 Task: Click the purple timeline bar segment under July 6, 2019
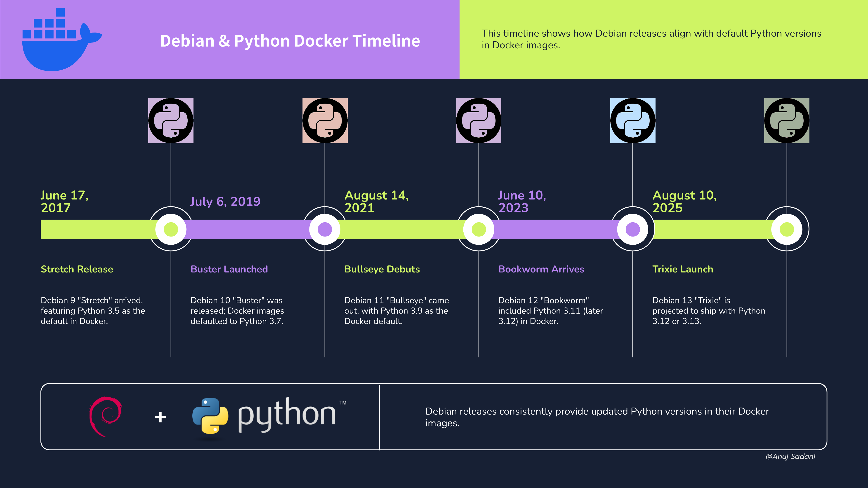pyautogui.click(x=248, y=229)
